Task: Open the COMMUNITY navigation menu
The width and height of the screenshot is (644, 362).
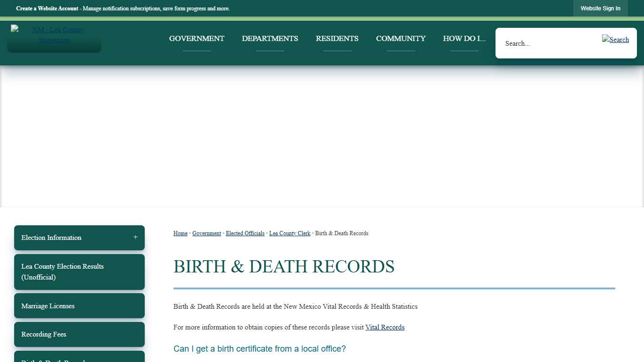Action: (x=400, y=38)
